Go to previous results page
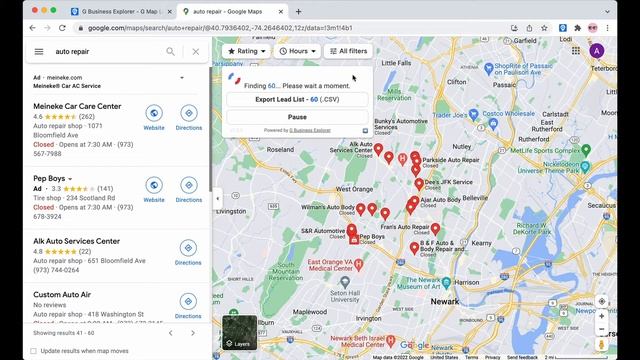 (x=171, y=333)
